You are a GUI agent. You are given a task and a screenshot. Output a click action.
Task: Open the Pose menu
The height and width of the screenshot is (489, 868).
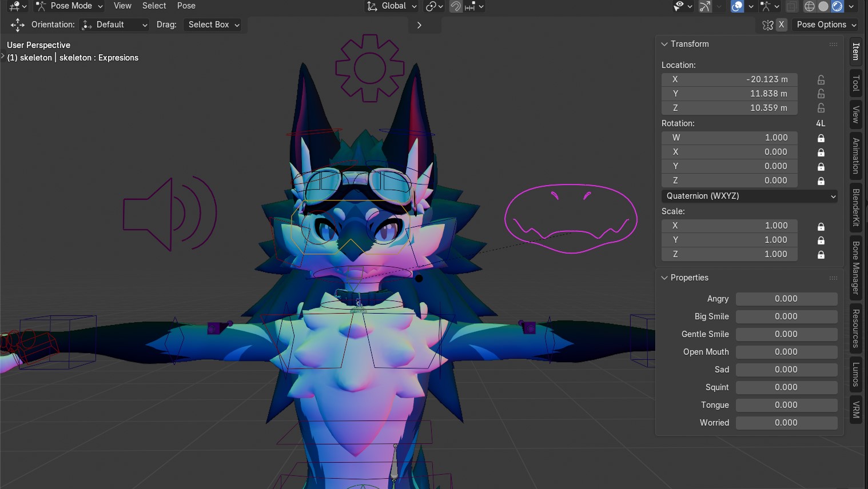coord(186,6)
